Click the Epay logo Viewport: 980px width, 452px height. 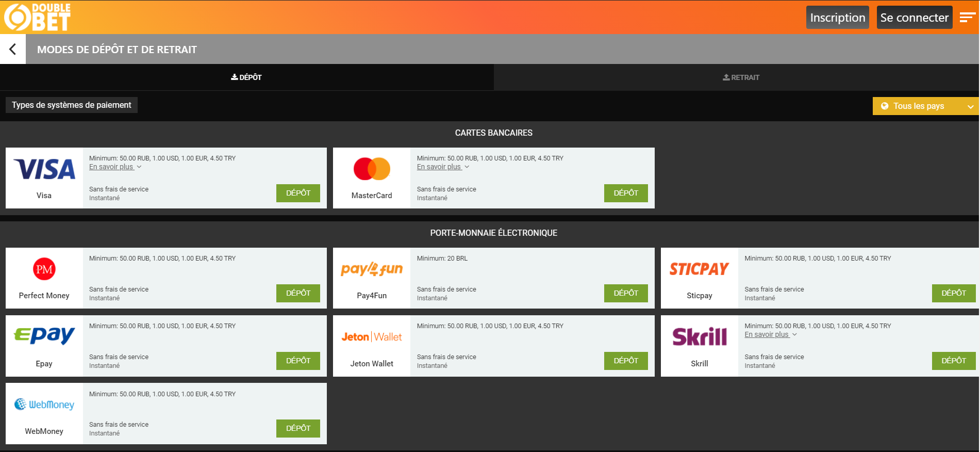click(x=44, y=336)
